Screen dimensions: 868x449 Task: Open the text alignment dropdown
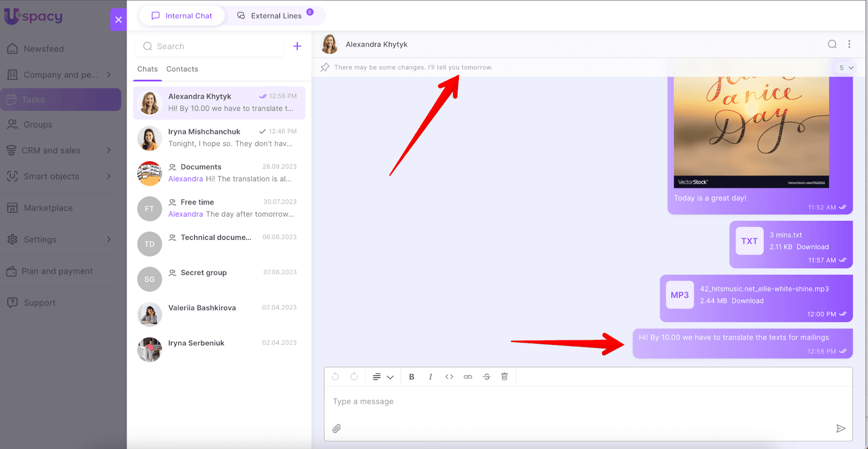tap(382, 377)
